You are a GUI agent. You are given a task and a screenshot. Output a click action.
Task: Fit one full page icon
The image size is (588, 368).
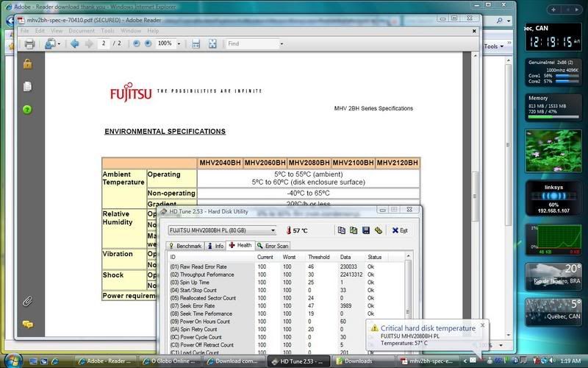[212, 44]
